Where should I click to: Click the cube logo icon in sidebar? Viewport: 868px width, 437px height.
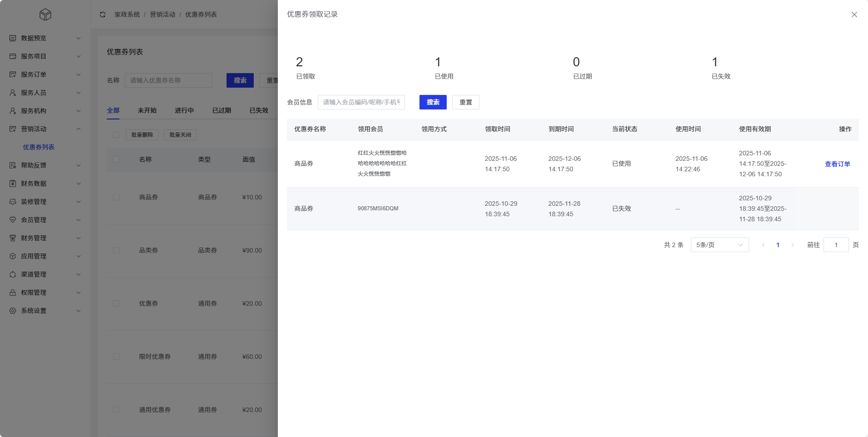pos(45,15)
